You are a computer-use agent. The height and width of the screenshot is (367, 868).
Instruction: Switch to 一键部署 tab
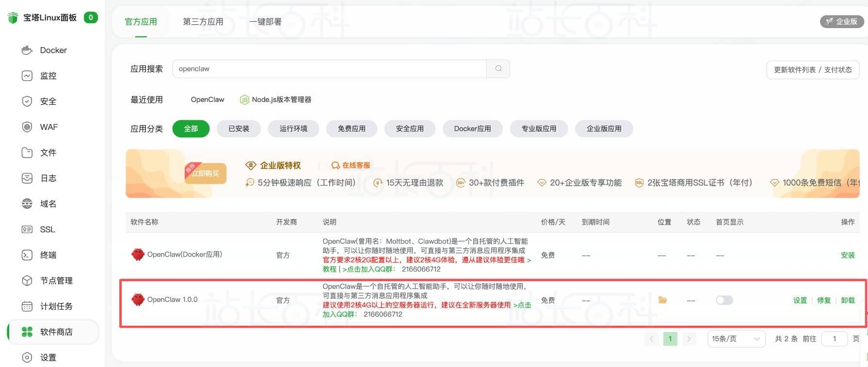(265, 22)
